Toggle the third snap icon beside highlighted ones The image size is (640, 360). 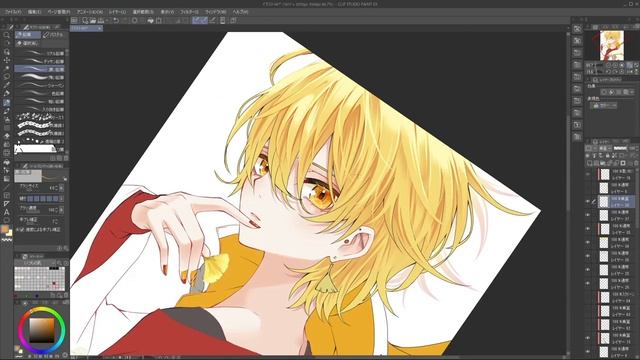click(x=212, y=20)
